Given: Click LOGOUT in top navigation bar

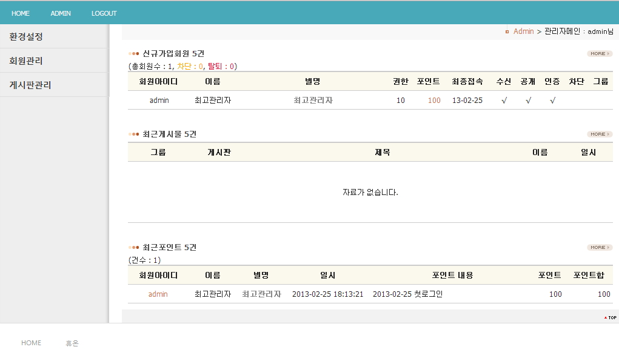Looking at the screenshot, I should pos(104,13).
